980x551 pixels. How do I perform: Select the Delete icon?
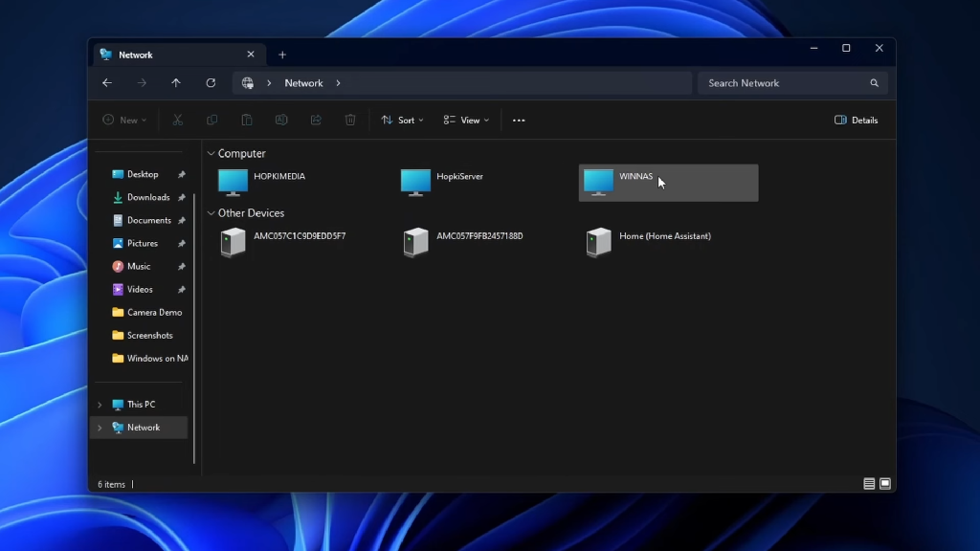tap(350, 120)
